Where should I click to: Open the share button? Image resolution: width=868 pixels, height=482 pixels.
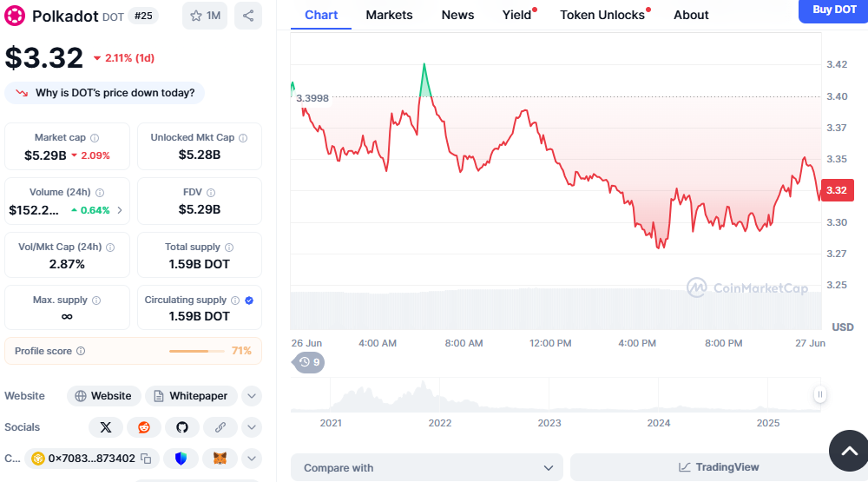tap(248, 16)
